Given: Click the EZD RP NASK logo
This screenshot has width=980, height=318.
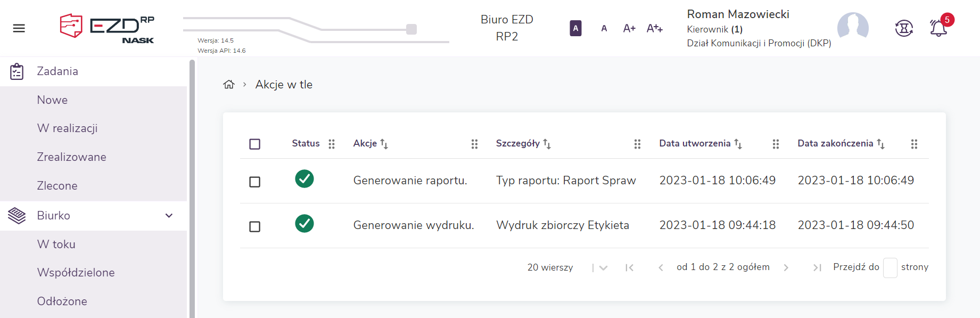Looking at the screenshot, I should coord(107,28).
